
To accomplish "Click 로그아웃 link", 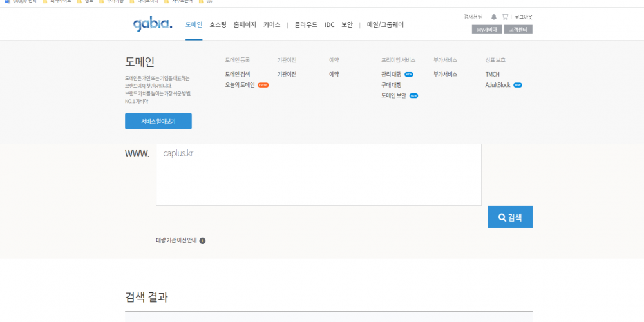I will click(523, 17).
